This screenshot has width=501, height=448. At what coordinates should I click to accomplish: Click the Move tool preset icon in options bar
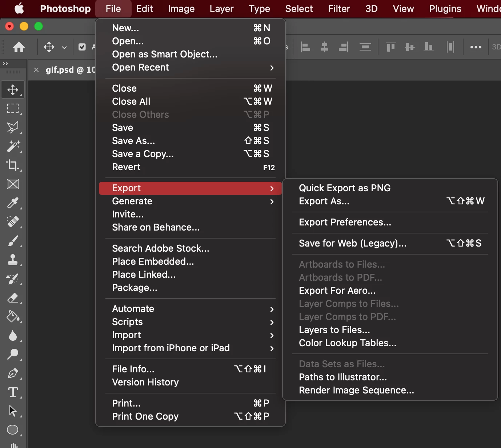49,47
